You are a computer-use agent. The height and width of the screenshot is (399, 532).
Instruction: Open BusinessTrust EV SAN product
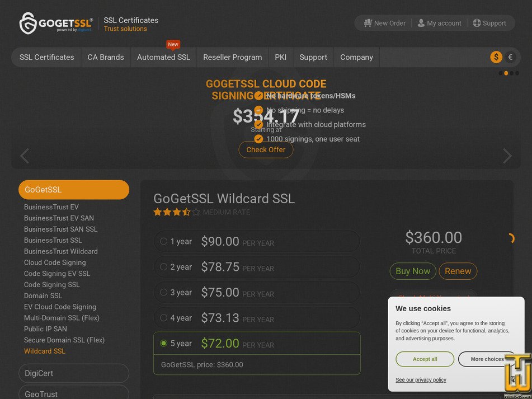[59, 218]
